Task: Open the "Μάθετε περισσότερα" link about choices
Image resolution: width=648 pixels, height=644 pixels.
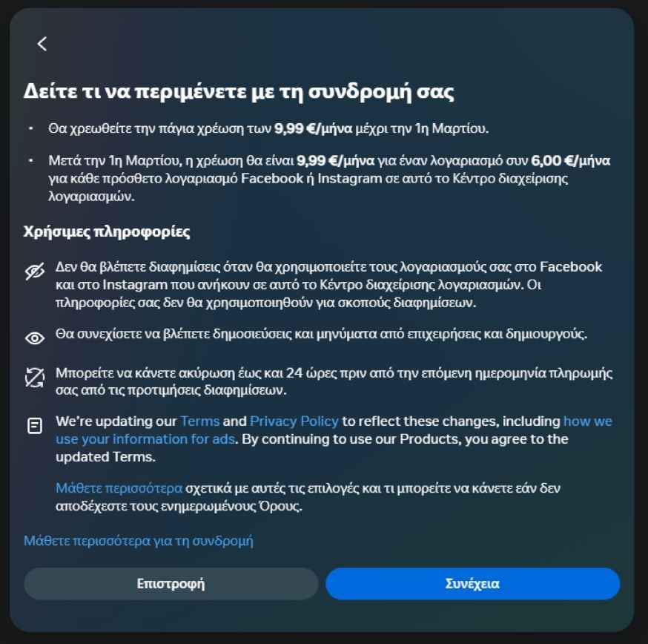Action: point(119,488)
